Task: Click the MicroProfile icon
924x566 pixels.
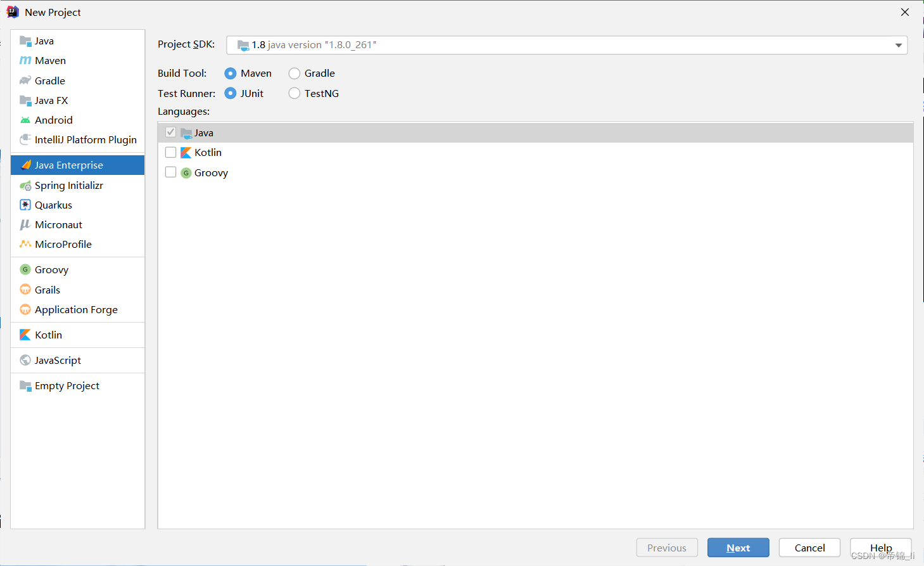Action: coord(25,244)
